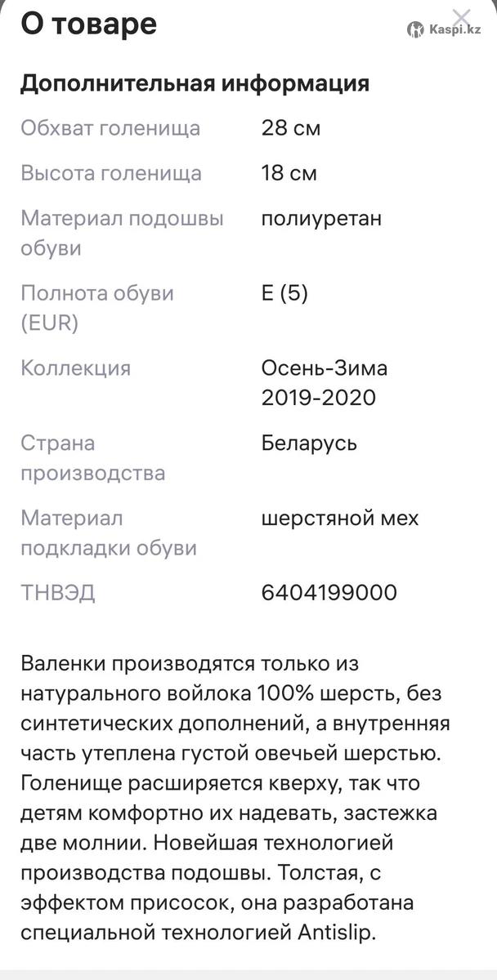Select the ТНВЭД code 6404199000
The height and width of the screenshot is (980, 497).
click(x=329, y=592)
